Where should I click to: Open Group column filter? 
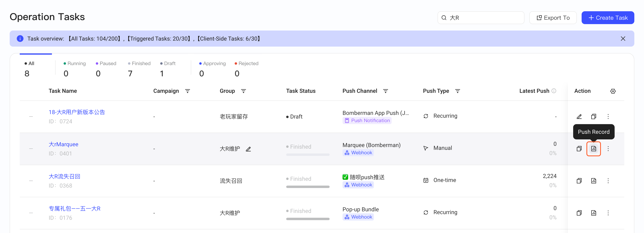tap(243, 91)
